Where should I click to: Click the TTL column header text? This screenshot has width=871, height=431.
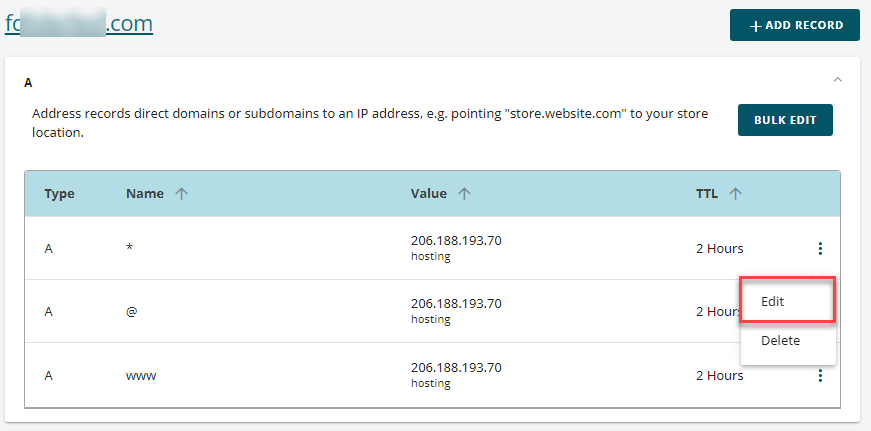(x=707, y=193)
